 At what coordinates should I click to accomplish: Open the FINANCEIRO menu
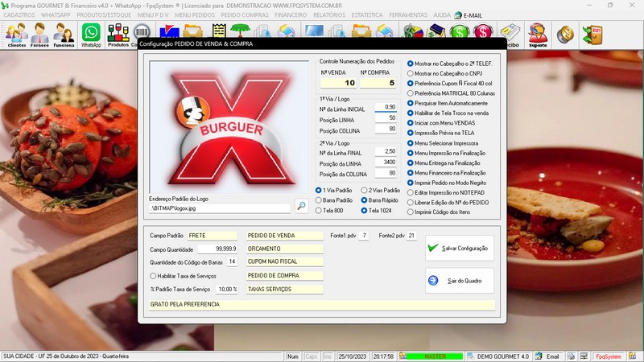[291, 14]
